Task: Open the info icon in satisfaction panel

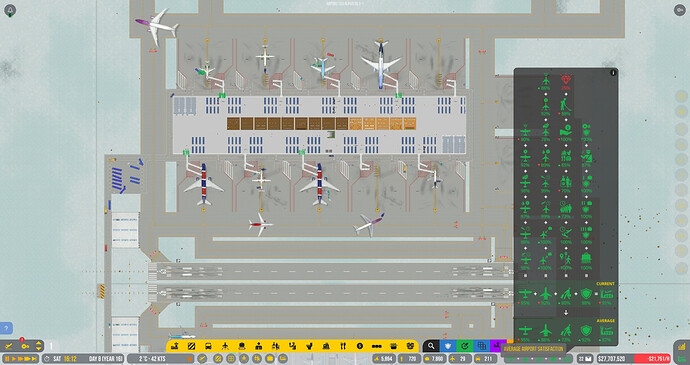Action: click(x=613, y=73)
